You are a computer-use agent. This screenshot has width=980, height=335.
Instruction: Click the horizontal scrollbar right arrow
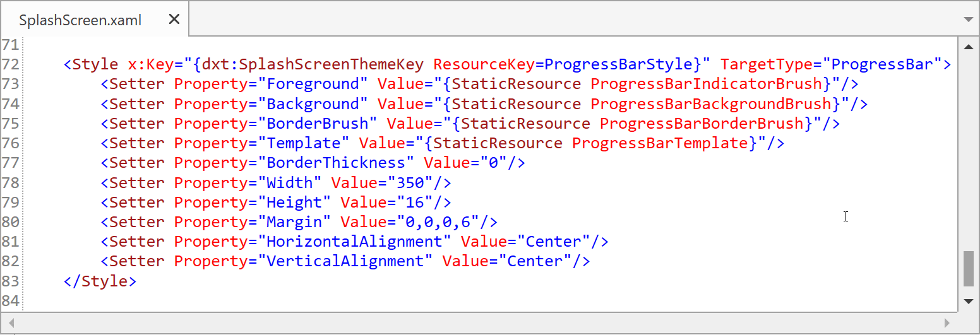[x=947, y=323]
